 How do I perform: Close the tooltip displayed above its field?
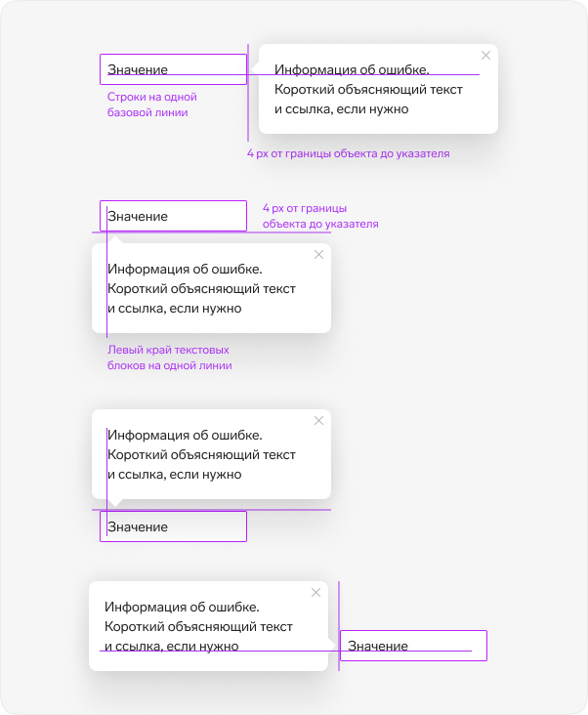pos(318,420)
